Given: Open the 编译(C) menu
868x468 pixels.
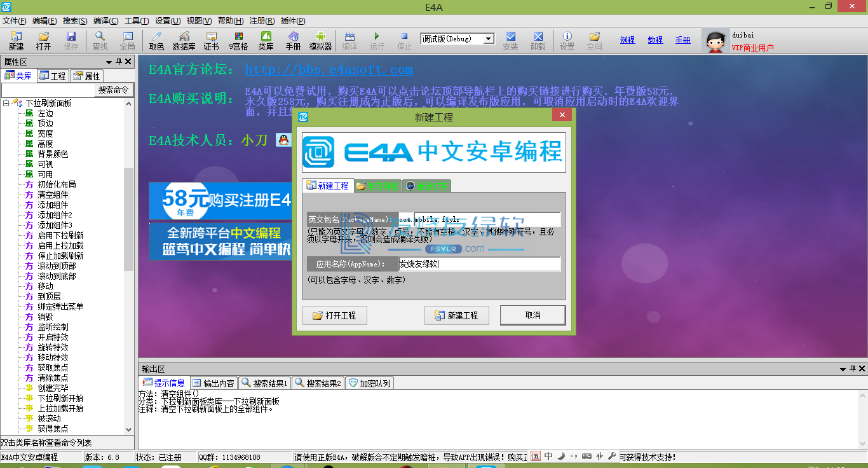Looking at the screenshot, I should pyautogui.click(x=105, y=21).
